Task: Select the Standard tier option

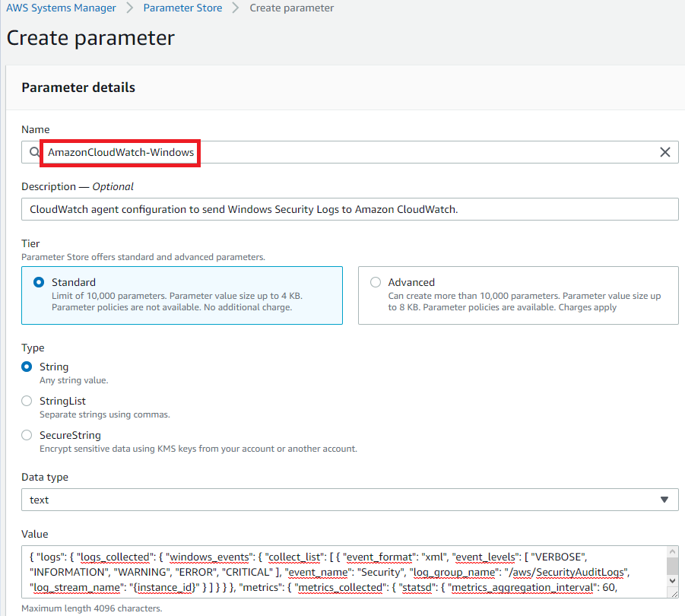Action: [39, 281]
